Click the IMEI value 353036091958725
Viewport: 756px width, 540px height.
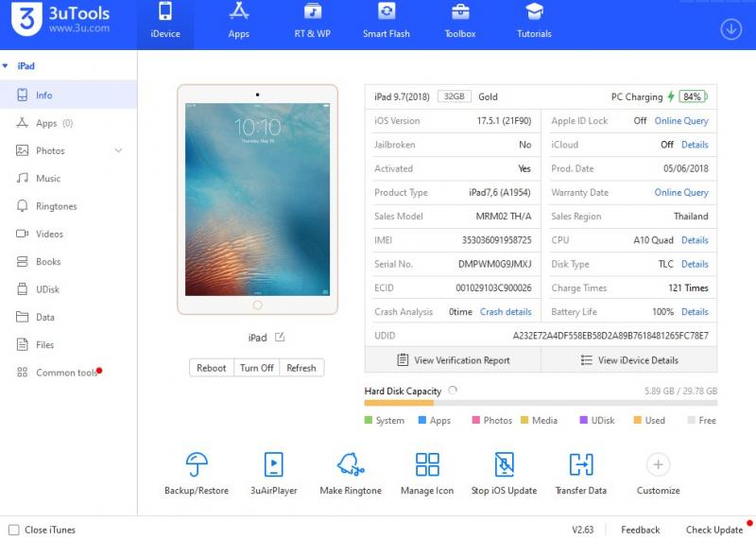(x=497, y=240)
